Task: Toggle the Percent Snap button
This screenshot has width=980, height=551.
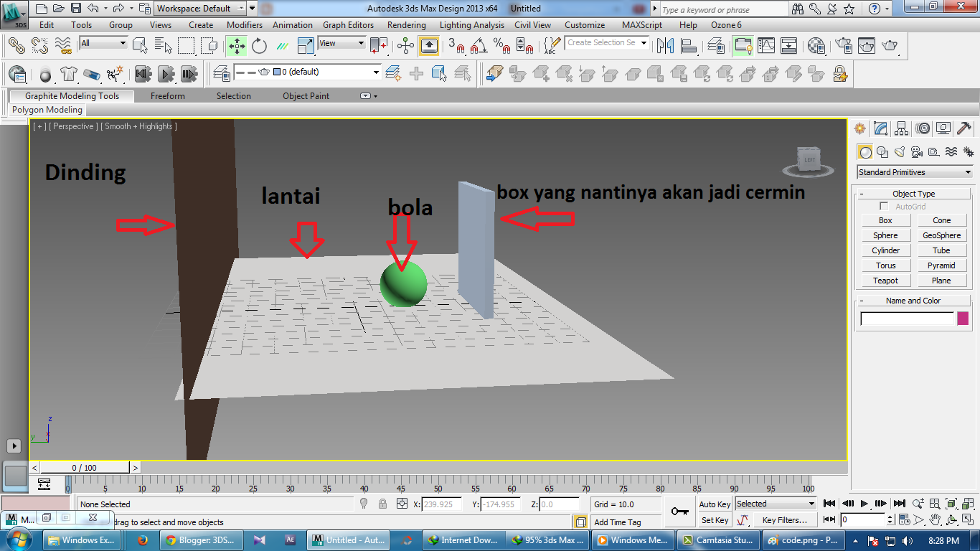Action: [502, 45]
